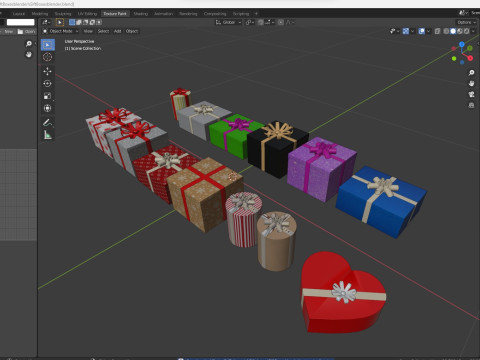Image resolution: width=480 pixels, height=360 pixels.
Task: Add a new workspace with plus button
Action: 256,14
